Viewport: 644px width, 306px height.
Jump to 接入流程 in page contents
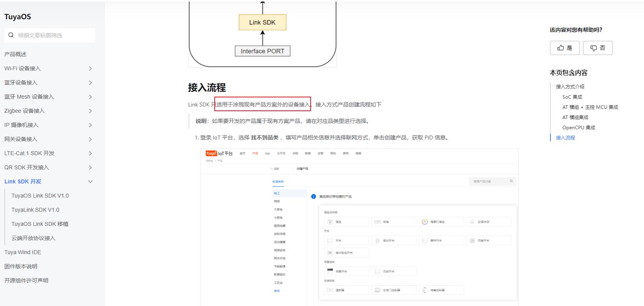coord(565,137)
